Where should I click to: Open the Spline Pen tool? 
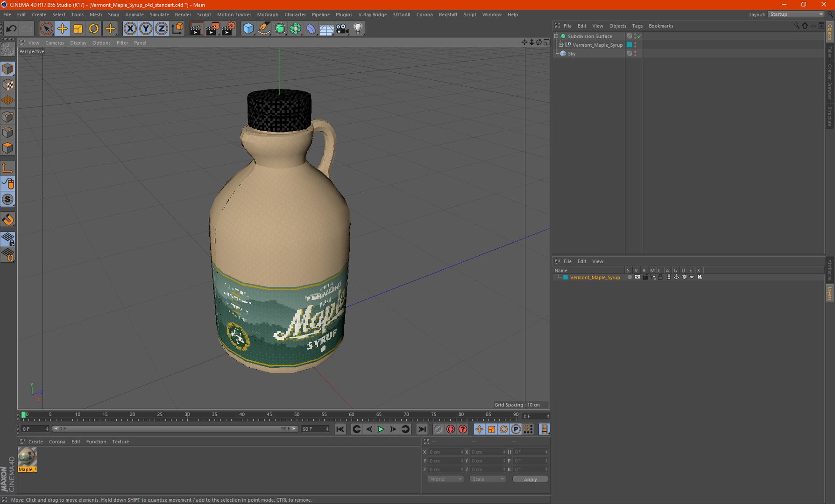pyautogui.click(x=264, y=29)
